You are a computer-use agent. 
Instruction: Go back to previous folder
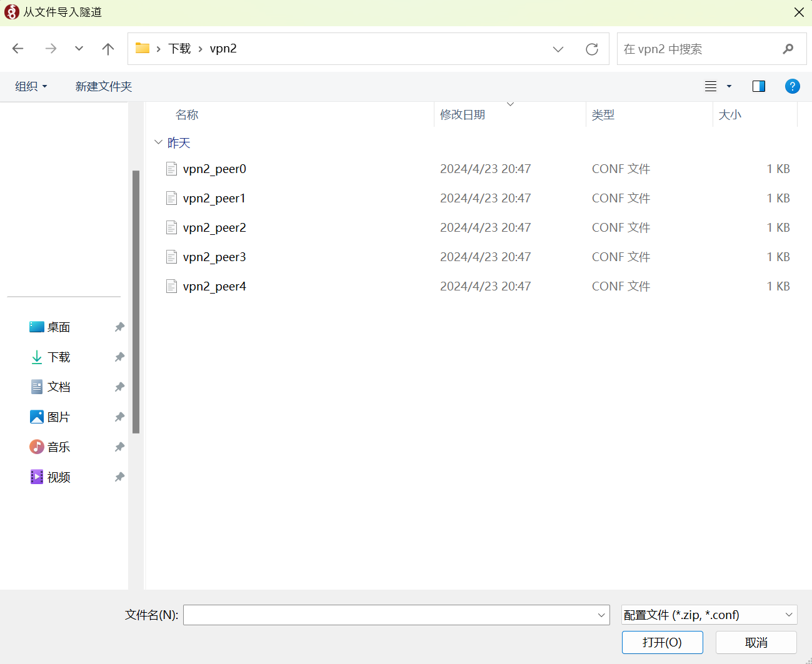tap(18, 49)
